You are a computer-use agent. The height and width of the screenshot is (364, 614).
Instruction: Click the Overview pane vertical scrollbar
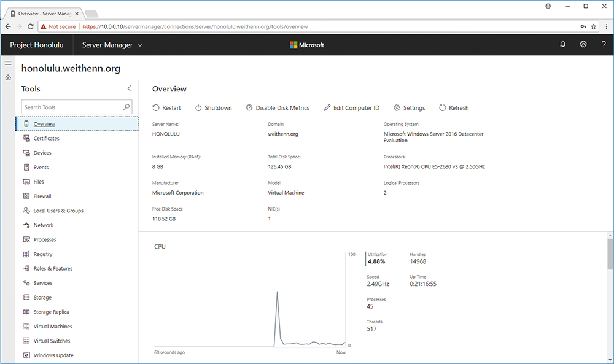(x=610, y=254)
